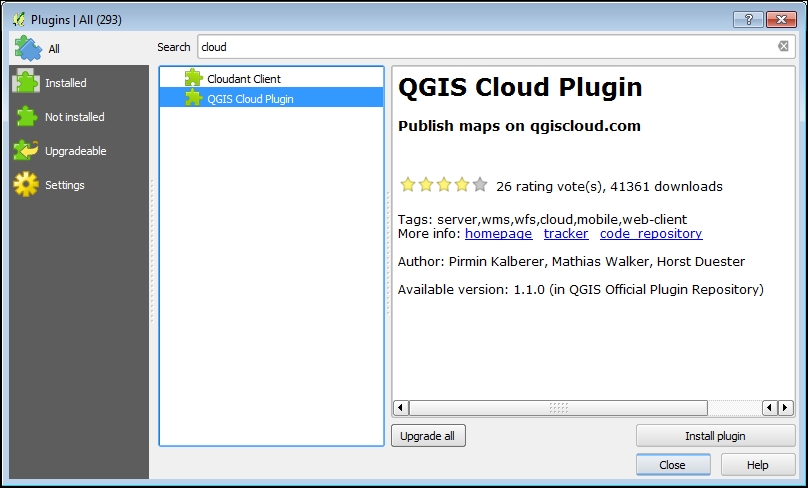Open the tracker link
The image size is (808, 488).
pyautogui.click(x=566, y=234)
